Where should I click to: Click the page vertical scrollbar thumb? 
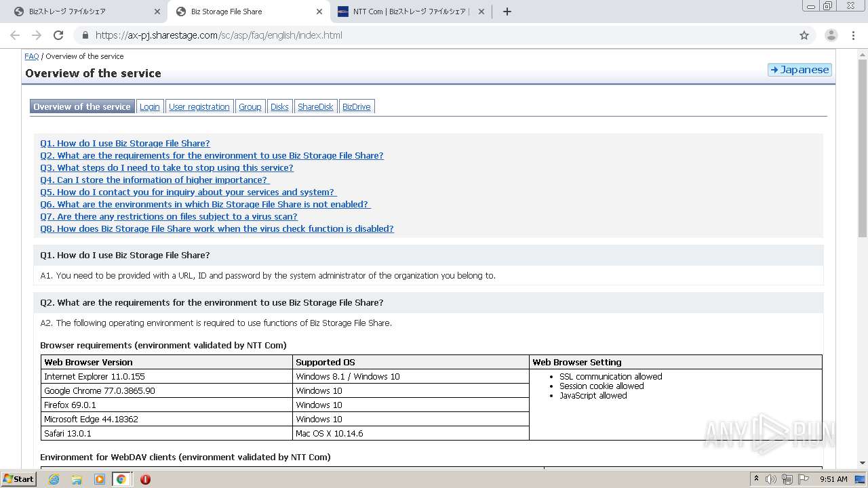pyautogui.click(x=863, y=149)
